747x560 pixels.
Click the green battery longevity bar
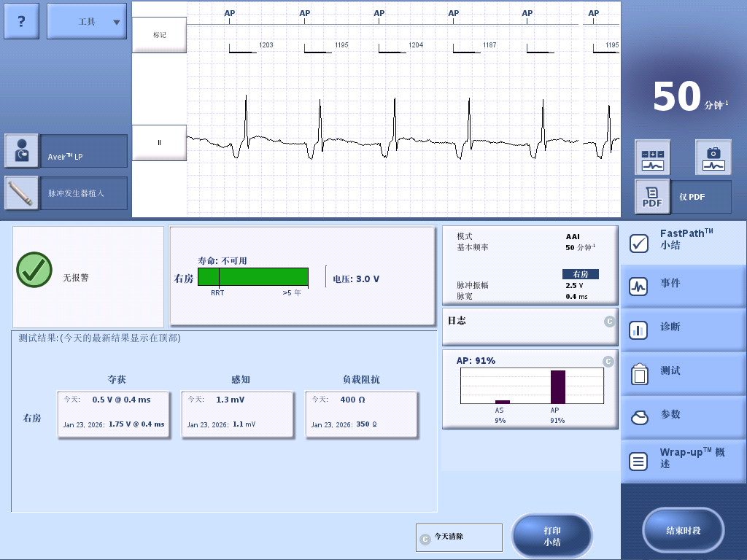[x=252, y=277]
